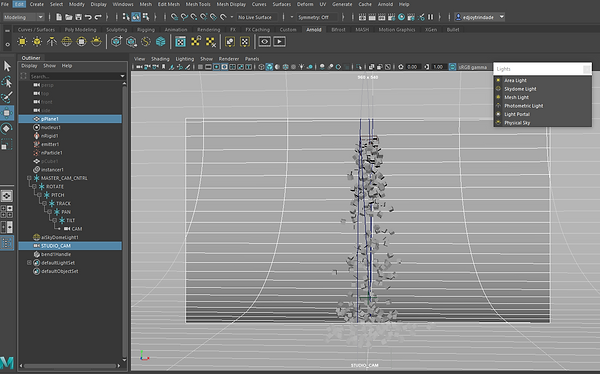The image size is (600, 374).
Task: Toggle select by hierarchy icon
Action: point(126,17)
